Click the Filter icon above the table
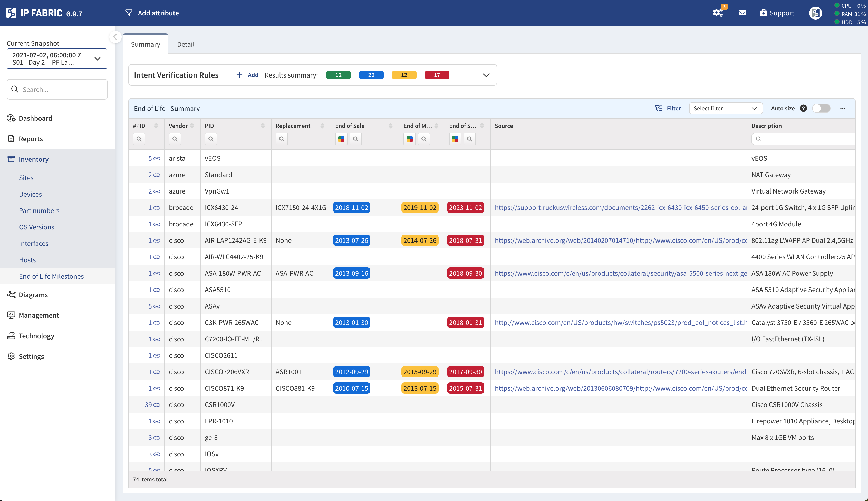The width and height of the screenshot is (868, 501). point(658,108)
